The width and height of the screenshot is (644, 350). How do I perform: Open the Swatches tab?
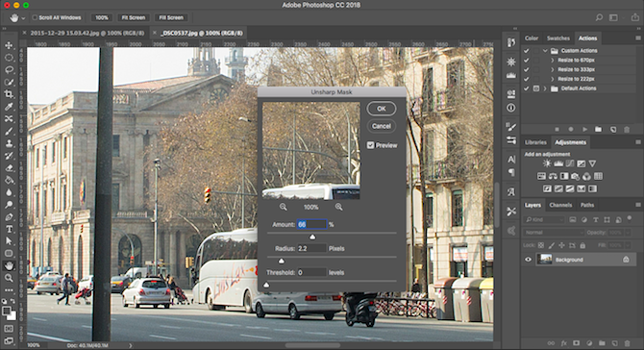click(x=558, y=38)
